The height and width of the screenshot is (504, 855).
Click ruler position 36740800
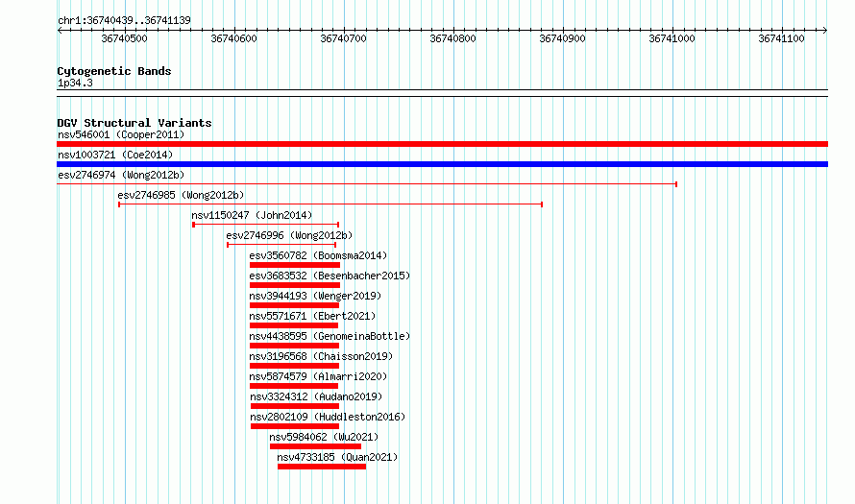point(453,38)
